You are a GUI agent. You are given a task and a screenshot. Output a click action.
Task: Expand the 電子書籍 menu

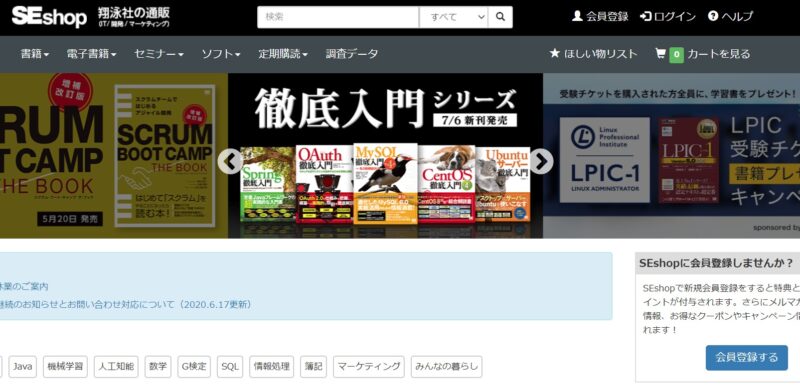pyautogui.click(x=91, y=54)
